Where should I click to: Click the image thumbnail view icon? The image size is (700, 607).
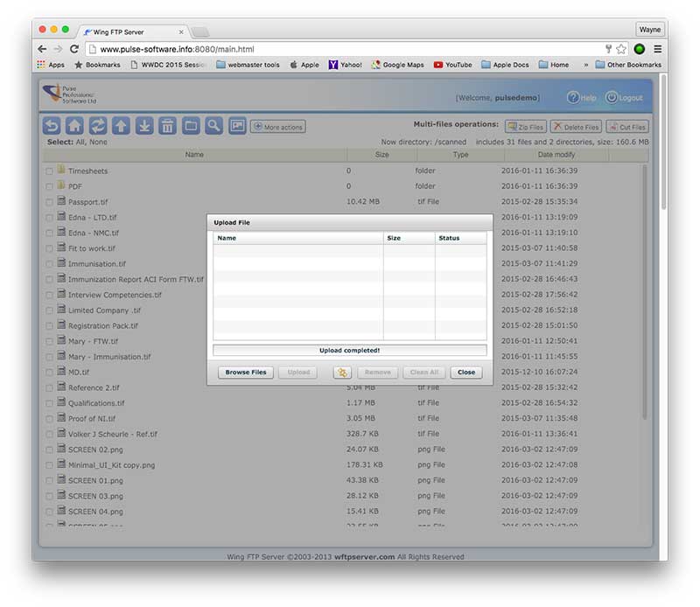tap(237, 126)
